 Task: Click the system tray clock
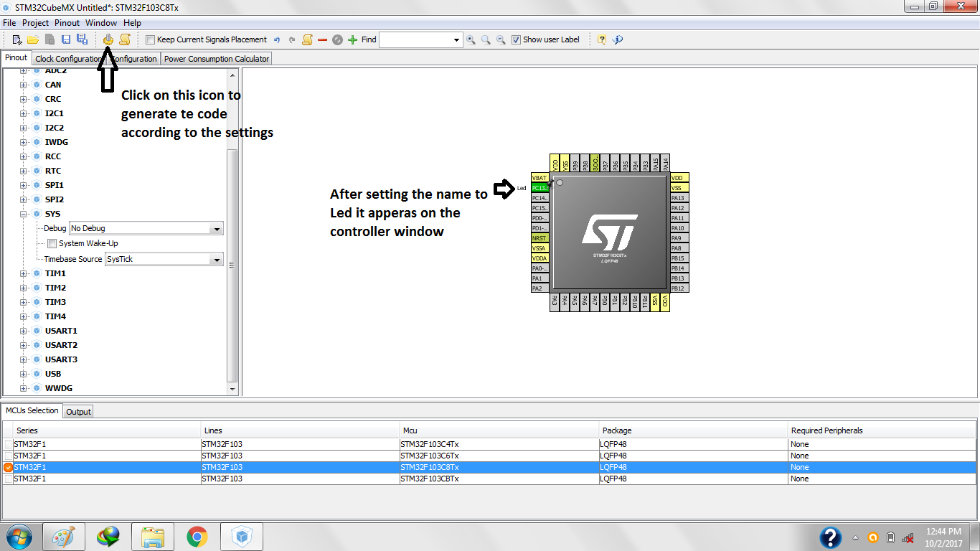click(x=943, y=537)
